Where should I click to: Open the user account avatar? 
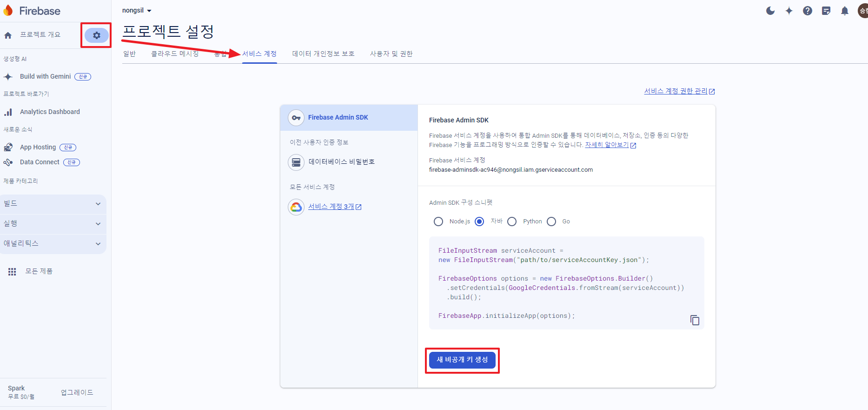[863, 11]
